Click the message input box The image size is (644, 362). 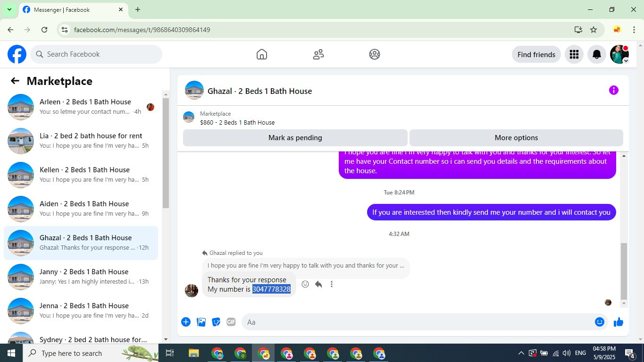418,322
